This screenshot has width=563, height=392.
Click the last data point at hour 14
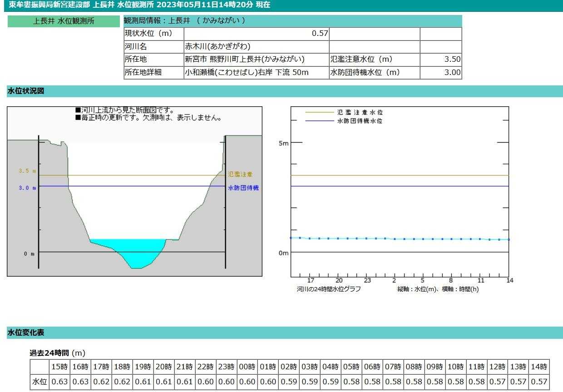coord(509,239)
